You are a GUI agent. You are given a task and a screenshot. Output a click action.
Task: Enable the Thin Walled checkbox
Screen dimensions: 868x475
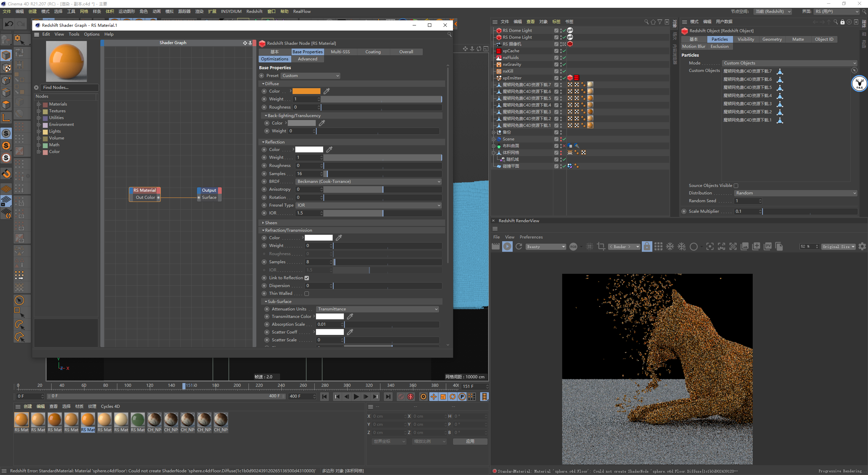coord(307,293)
